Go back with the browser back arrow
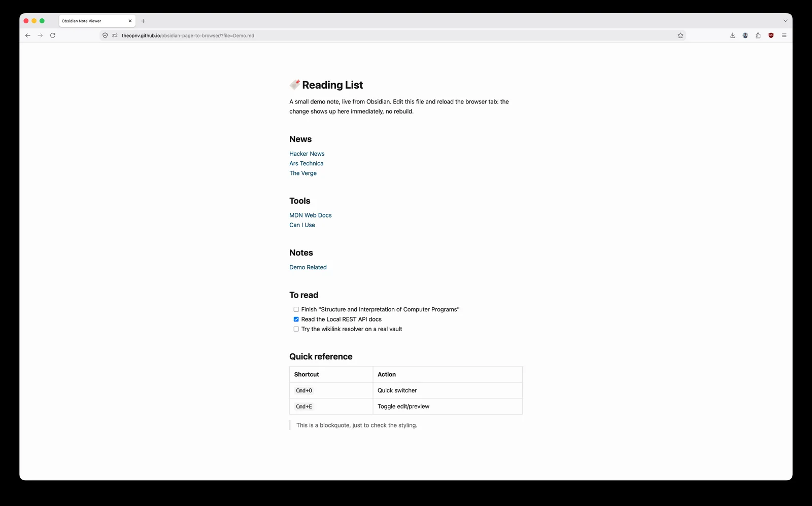The width and height of the screenshot is (812, 506). (x=28, y=35)
